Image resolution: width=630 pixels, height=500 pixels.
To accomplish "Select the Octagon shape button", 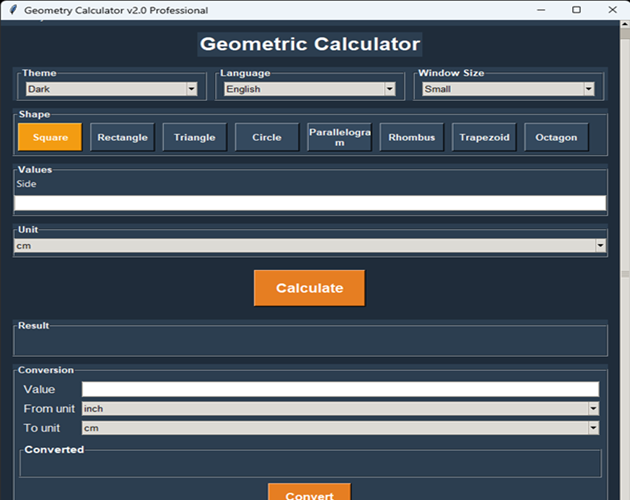I will click(x=556, y=137).
